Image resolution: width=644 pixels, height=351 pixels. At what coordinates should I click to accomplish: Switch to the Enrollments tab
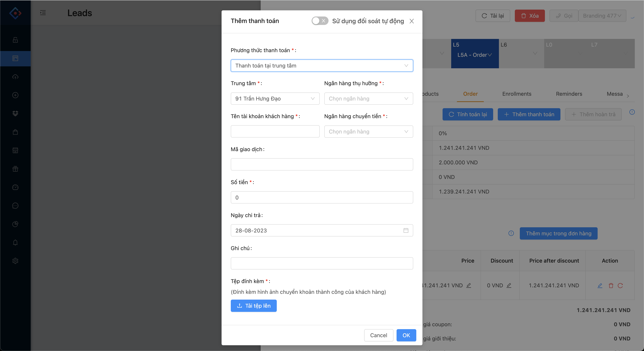(517, 94)
